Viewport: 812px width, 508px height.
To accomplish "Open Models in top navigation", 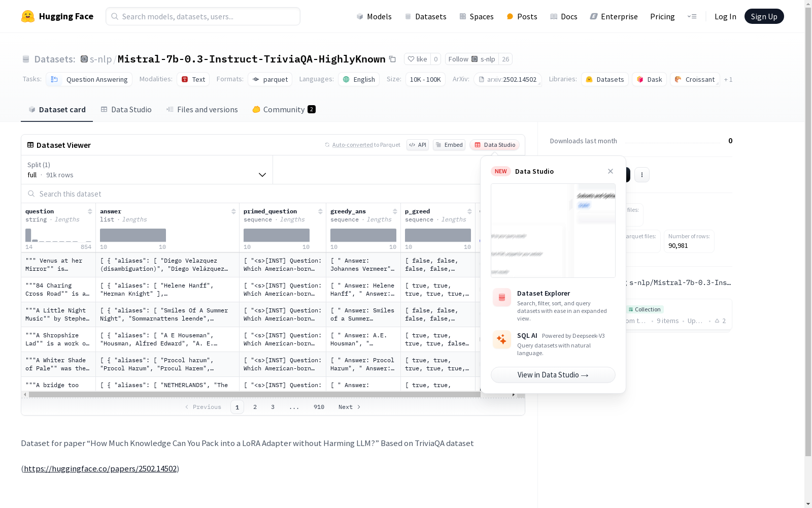I will click(x=374, y=16).
